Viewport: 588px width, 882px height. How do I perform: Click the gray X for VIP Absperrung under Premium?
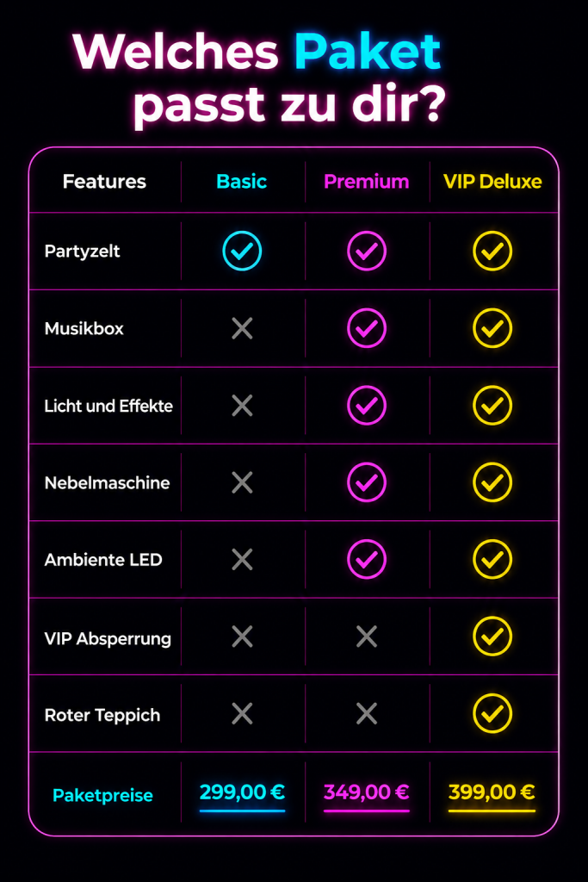click(x=367, y=637)
